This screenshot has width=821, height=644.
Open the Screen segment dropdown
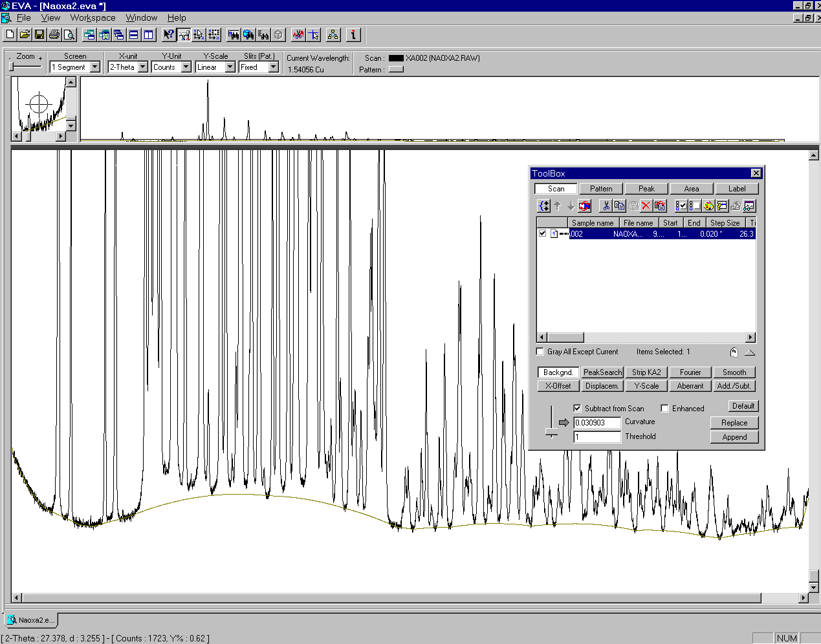(95, 67)
